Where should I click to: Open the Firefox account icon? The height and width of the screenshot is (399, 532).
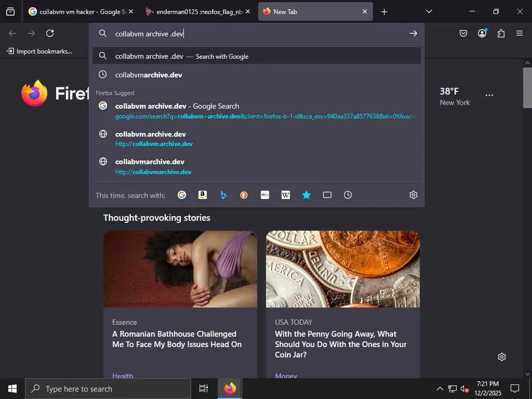click(482, 33)
